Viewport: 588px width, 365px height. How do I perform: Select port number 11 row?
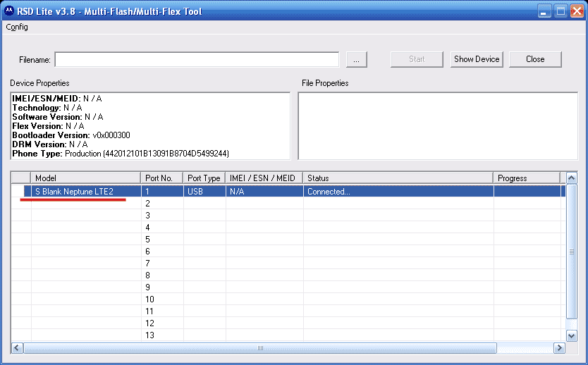coord(288,311)
